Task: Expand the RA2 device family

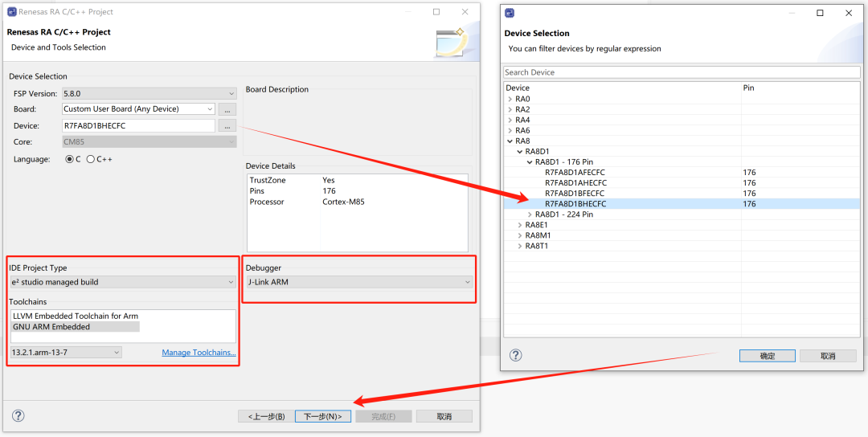Action: (x=510, y=109)
